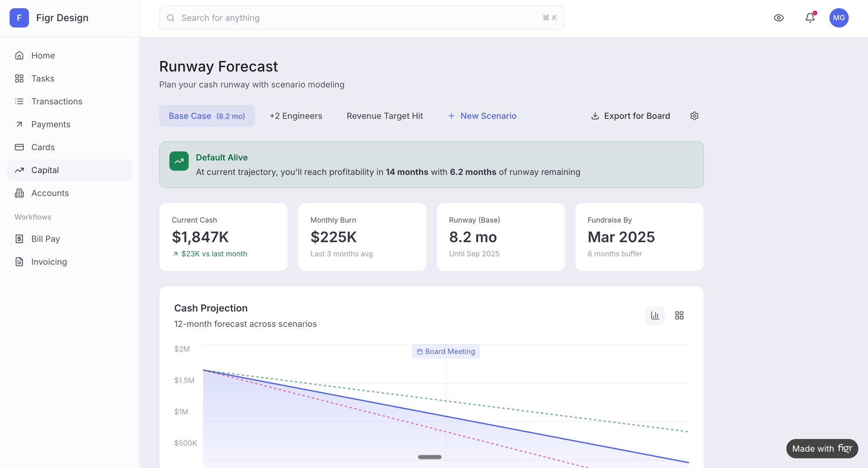Screen dimensions: 868x468
Task: Open Home from the sidebar
Action: 43,55
